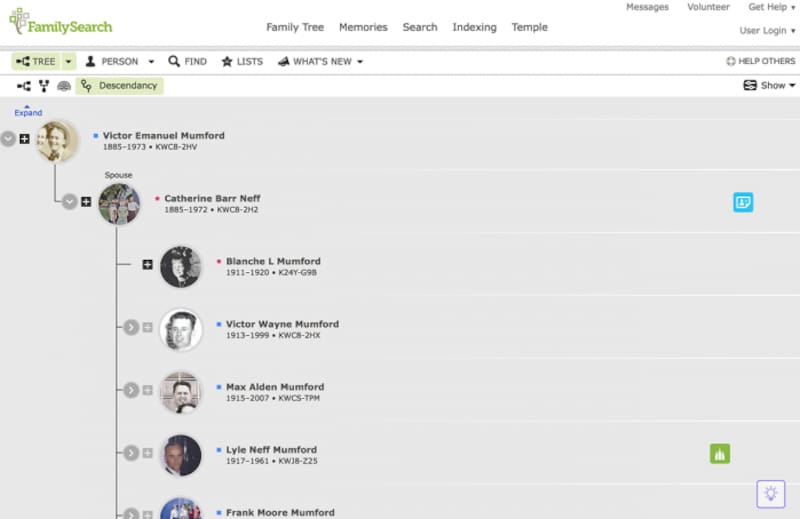
Task: Open Victor Emanuel Mumford's portrait photo
Action: [x=56, y=141]
